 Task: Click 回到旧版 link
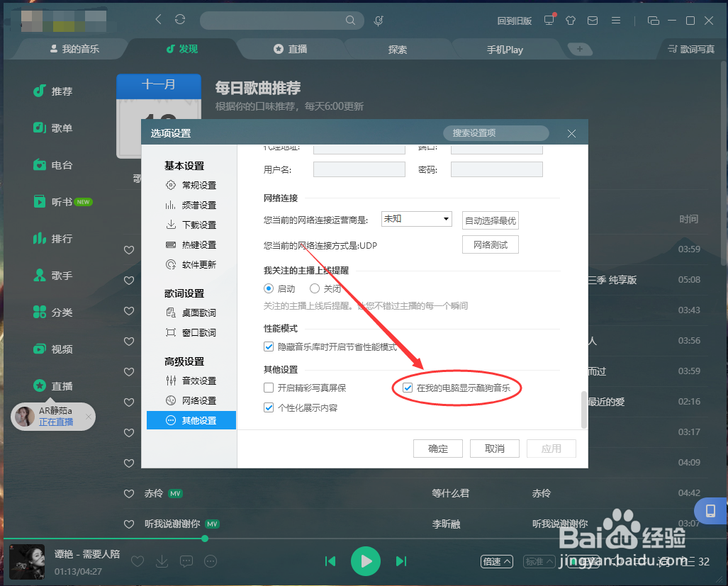coord(515,21)
